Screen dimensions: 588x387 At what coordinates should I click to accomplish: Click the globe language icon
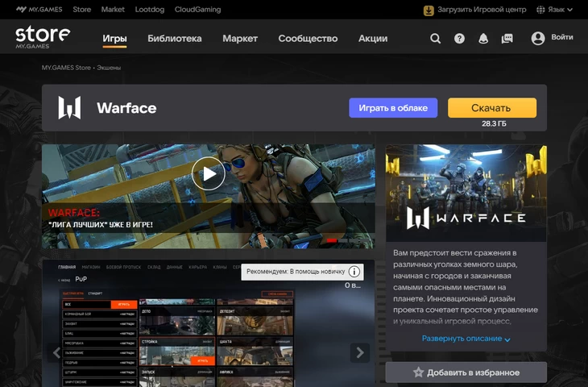coord(540,10)
